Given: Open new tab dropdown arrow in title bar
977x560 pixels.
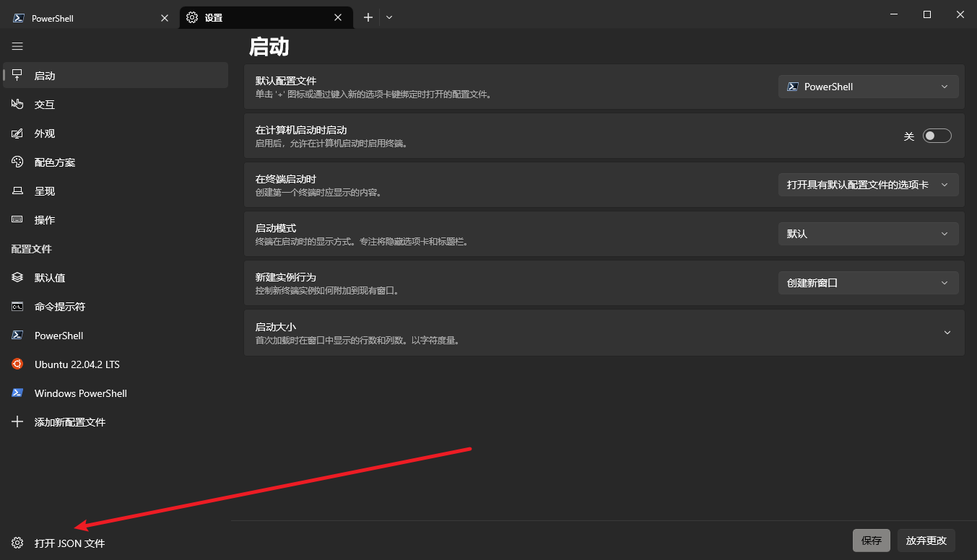Looking at the screenshot, I should 389,17.
